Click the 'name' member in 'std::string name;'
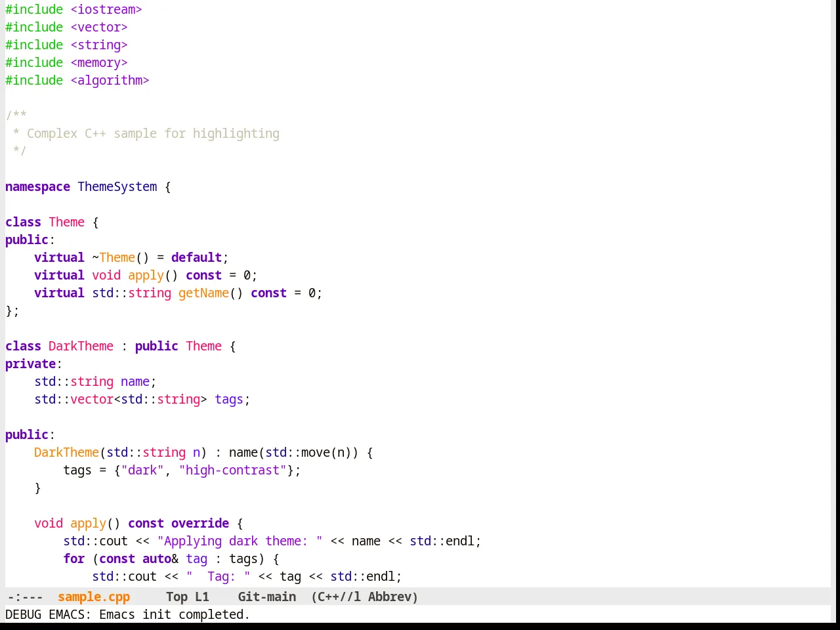 pos(135,381)
